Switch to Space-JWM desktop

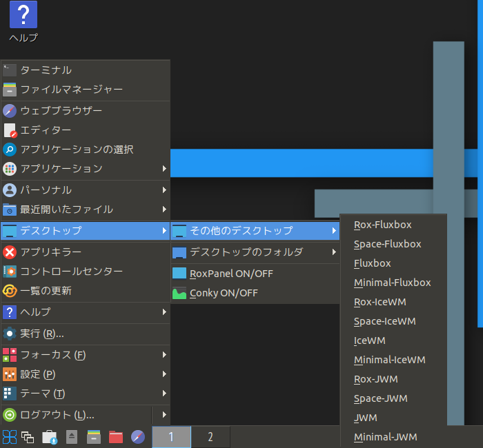coord(394,399)
